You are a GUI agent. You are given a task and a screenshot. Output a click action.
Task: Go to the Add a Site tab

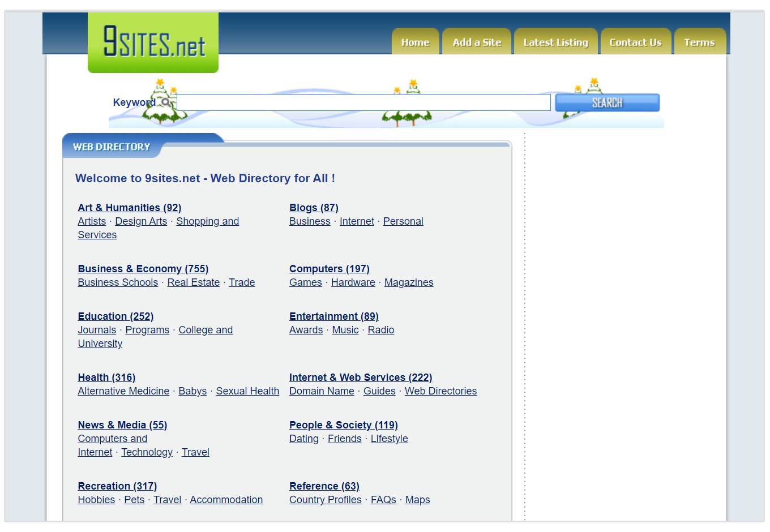coord(477,42)
